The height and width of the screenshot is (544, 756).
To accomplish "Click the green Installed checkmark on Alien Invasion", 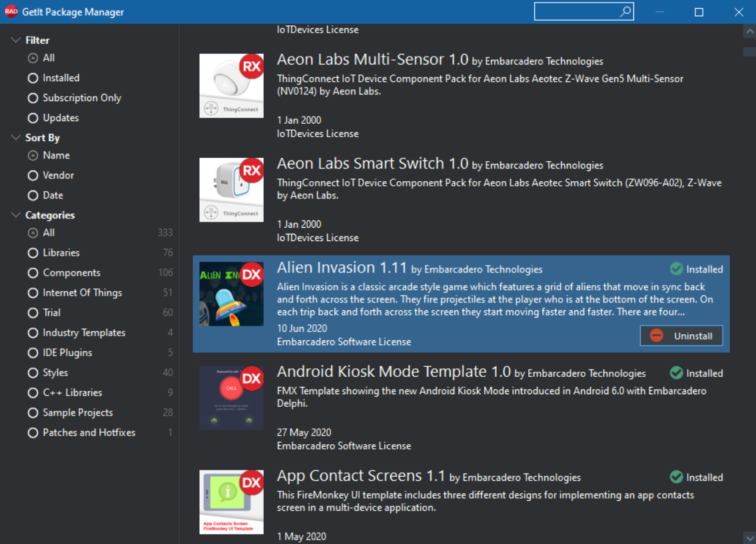I will 677,269.
